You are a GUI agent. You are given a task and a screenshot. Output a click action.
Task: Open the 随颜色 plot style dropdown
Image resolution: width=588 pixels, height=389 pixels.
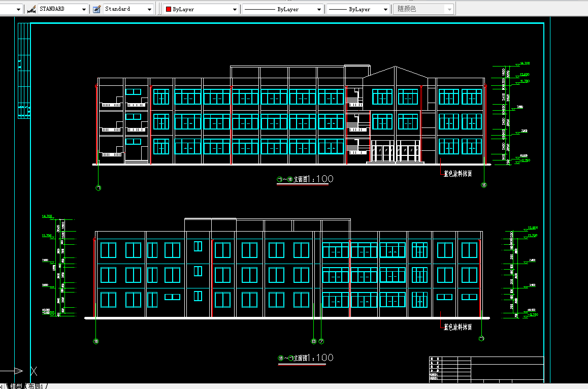tap(449, 9)
